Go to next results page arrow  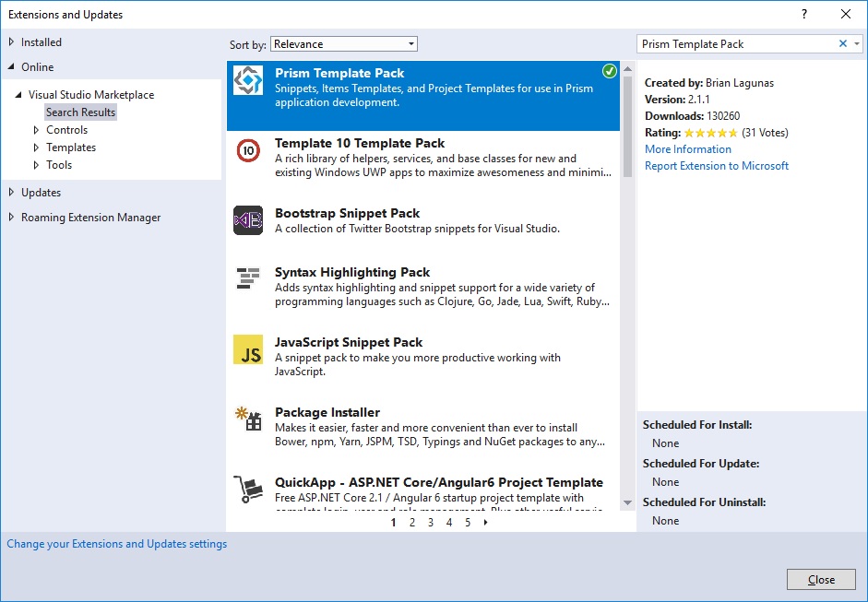tap(485, 523)
